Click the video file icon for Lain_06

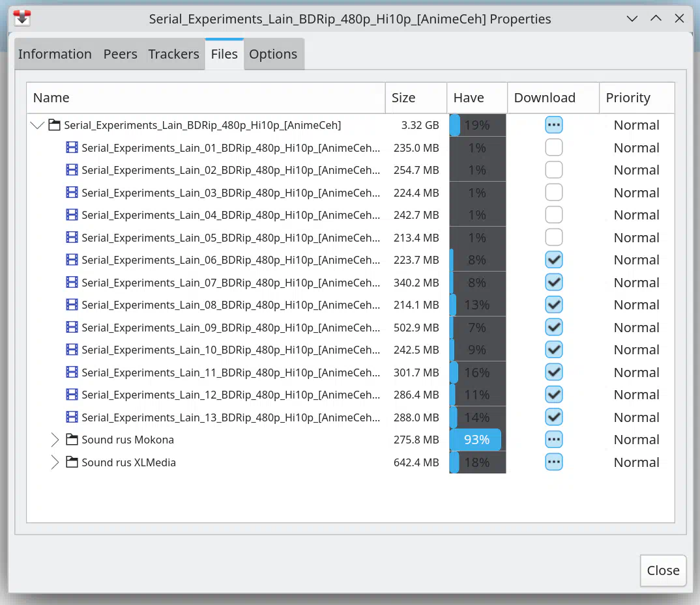click(72, 260)
